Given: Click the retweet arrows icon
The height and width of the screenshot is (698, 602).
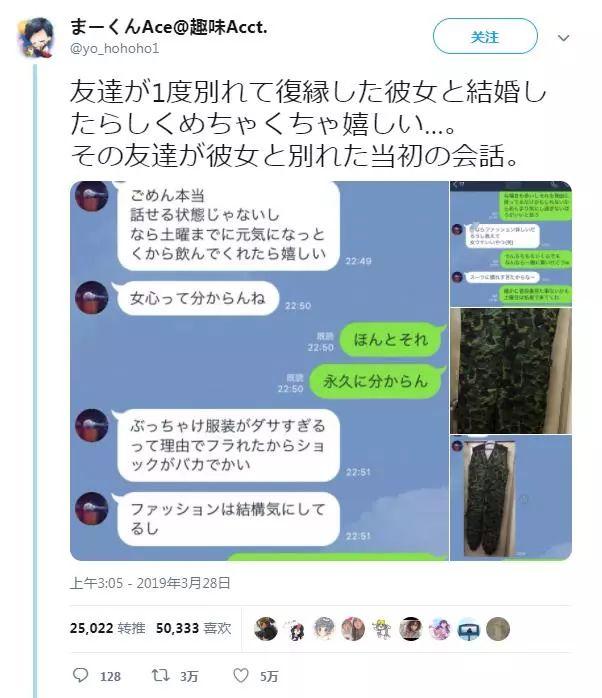Looking at the screenshot, I should (x=160, y=675).
